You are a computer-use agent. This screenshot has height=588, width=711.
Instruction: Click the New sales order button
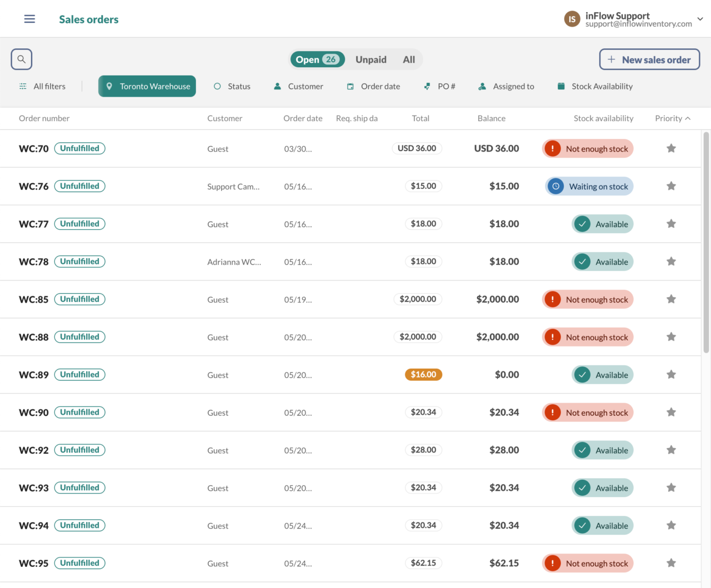tap(649, 59)
